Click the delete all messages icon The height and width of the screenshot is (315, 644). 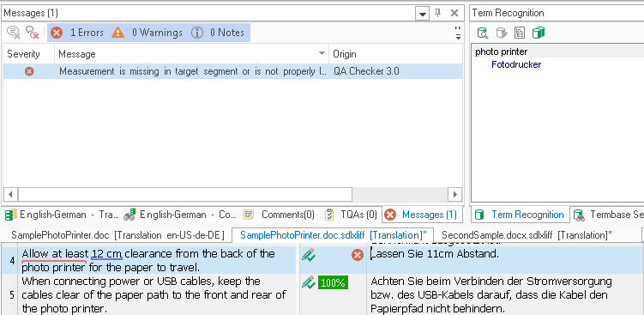[32, 33]
